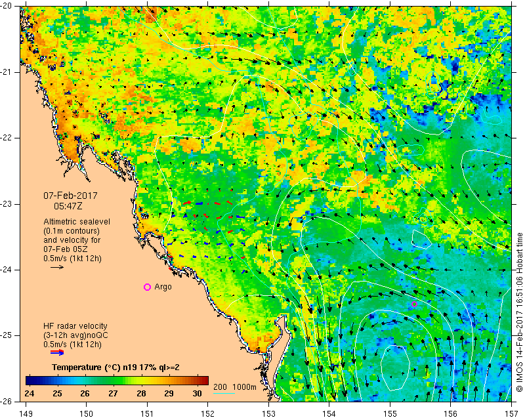The height and width of the screenshot is (420, 525).
Task: Click the colorbar value "28"
Action: (x=141, y=393)
